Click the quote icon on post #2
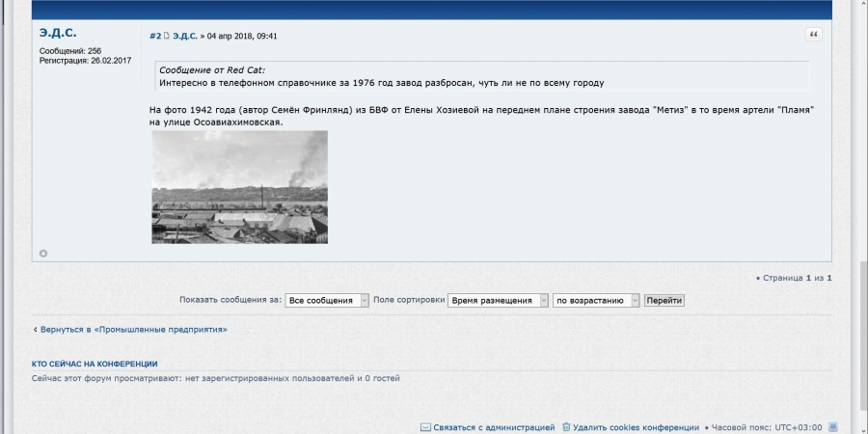Viewport: 868px width, 434px height. pos(813,35)
